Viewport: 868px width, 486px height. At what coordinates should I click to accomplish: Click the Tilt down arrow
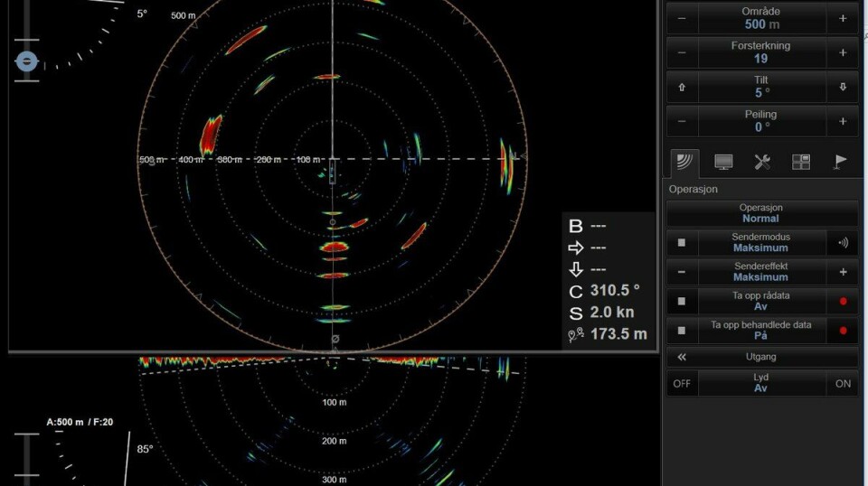843,87
